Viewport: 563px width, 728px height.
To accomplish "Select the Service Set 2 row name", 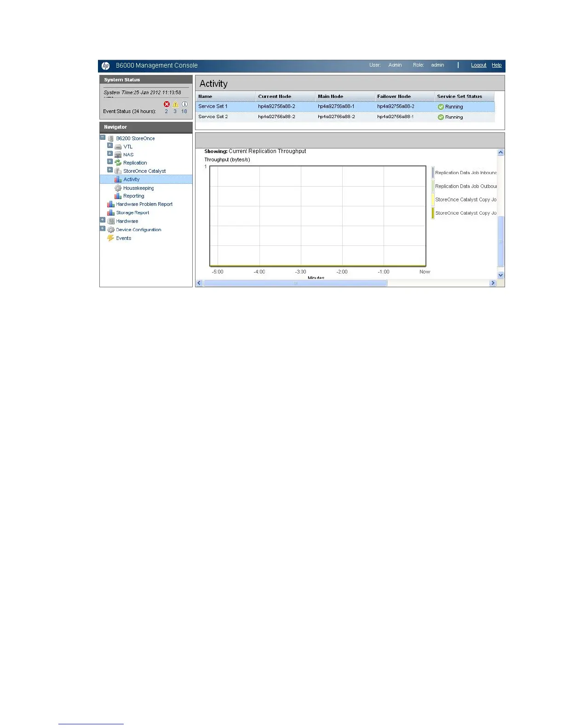I will click(x=213, y=117).
